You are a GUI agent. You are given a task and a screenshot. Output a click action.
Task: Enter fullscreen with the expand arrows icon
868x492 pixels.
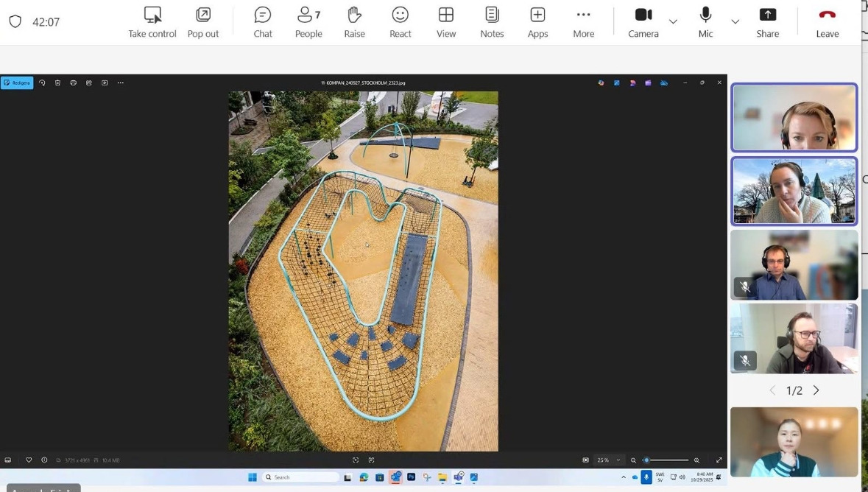(x=719, y=460)
